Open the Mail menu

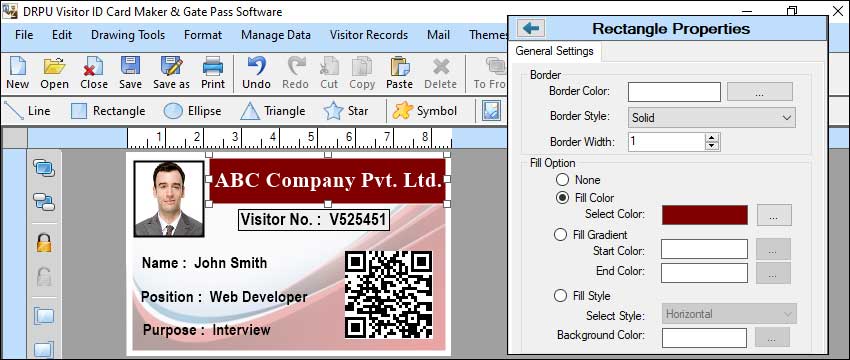tap(438, 35)
